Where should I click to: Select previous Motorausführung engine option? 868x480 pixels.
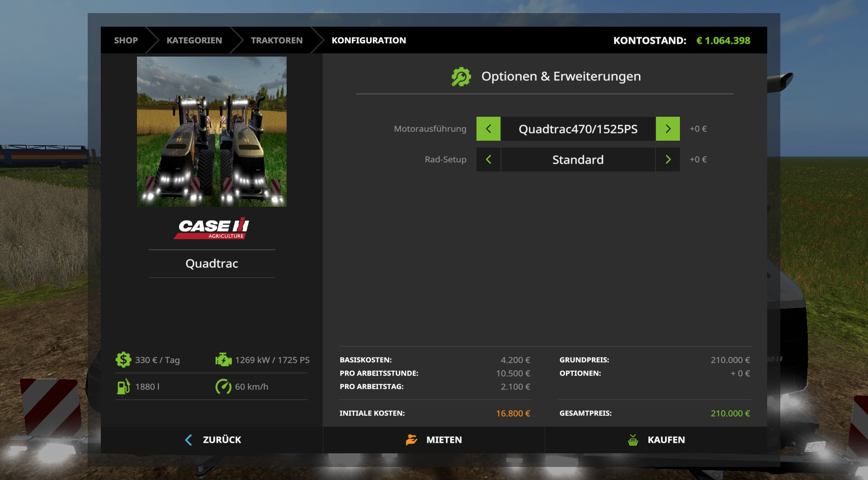[488, 129]
